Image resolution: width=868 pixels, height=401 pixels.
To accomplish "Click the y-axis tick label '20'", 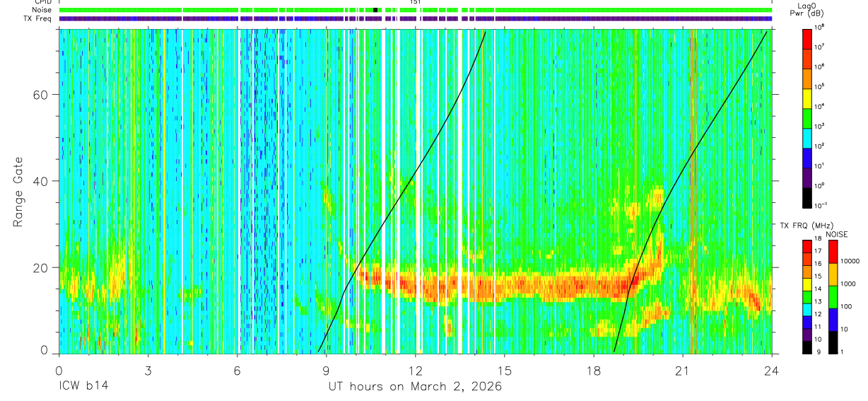I will [41, 267].
